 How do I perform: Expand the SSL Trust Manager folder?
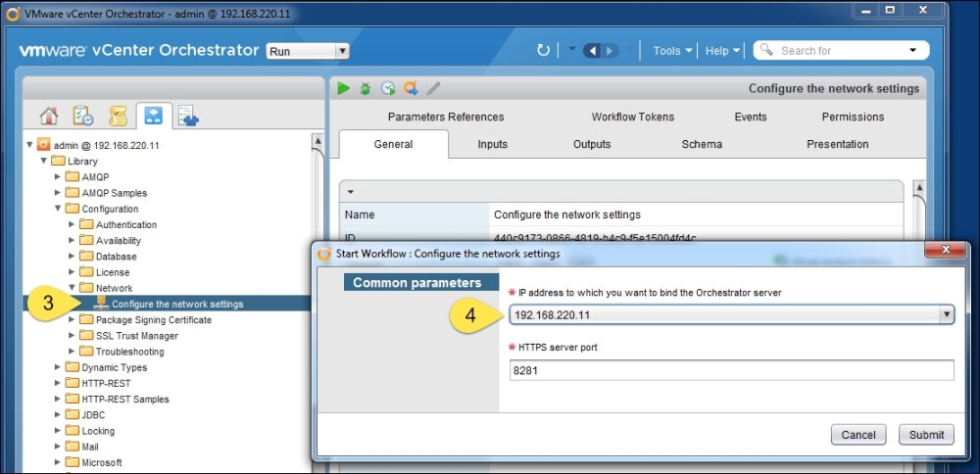[72, 335]
